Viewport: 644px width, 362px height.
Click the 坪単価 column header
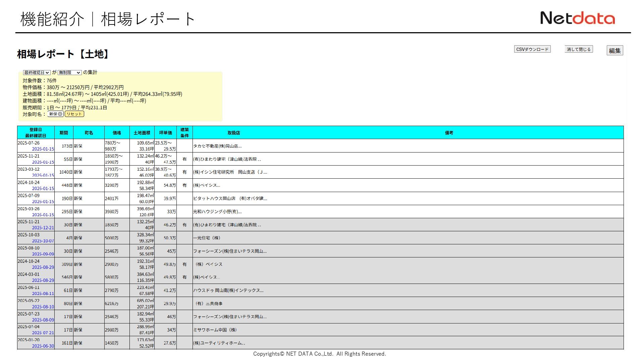point(165,133)
